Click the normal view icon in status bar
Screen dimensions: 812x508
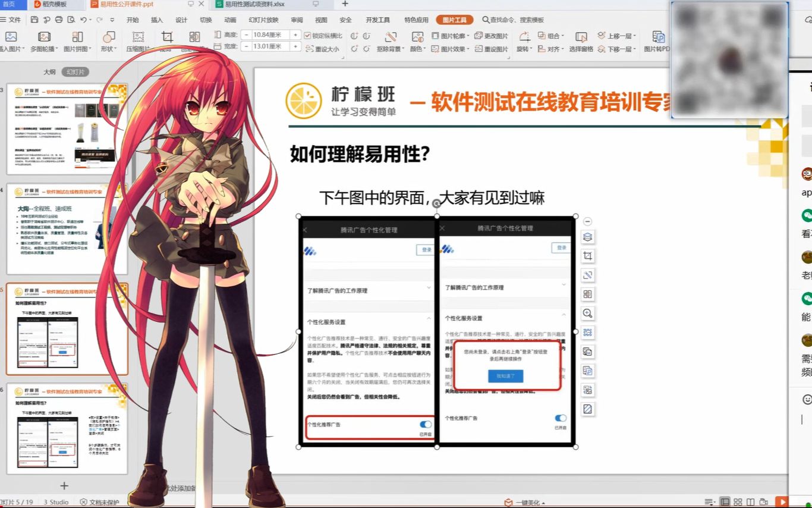(725, 502)
